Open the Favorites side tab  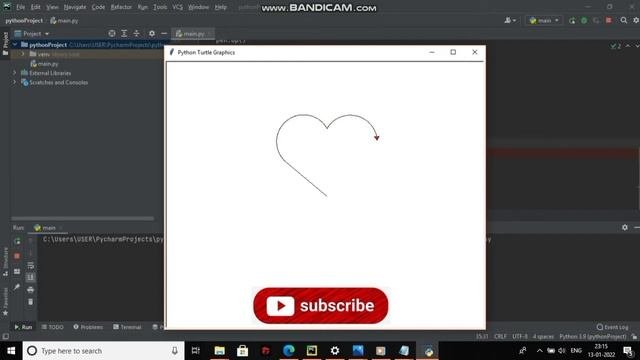pos(5,301)
